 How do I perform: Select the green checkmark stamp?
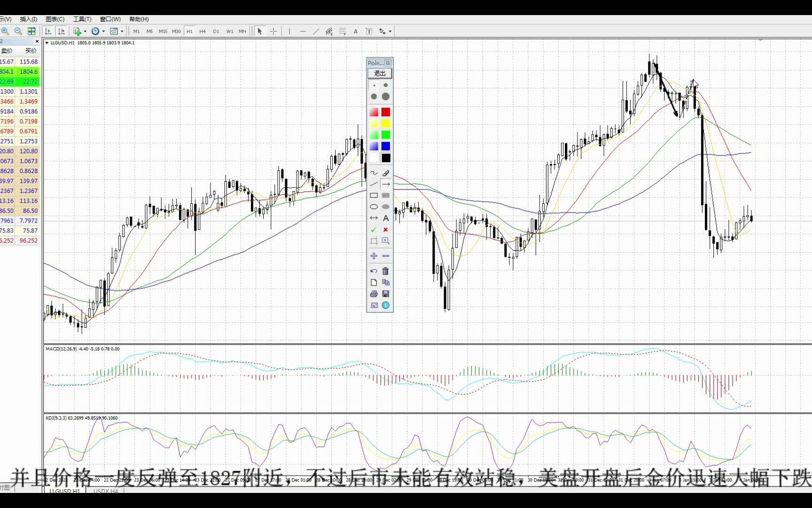pos(374,230)
